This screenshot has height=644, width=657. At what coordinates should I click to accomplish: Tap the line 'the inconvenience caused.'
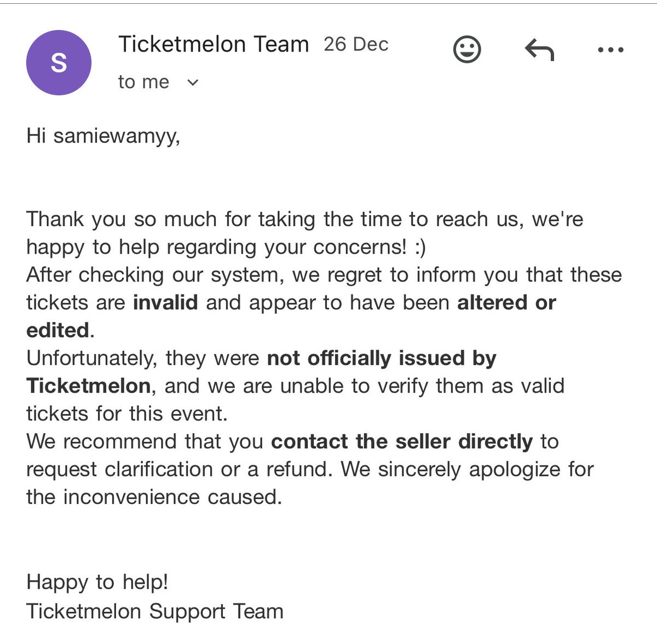[x=154, y=497]
